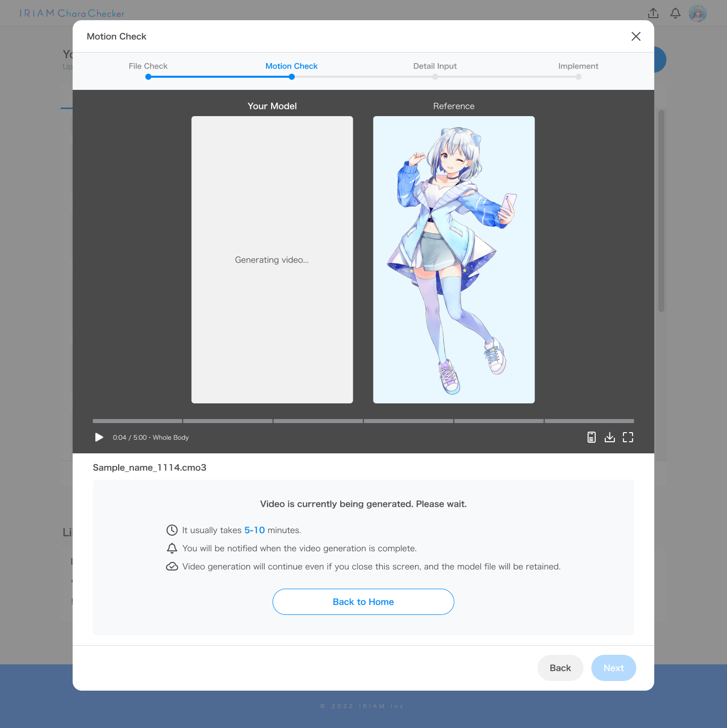Viewport: 727px width, 728px height.
Task: Click the third video timeline segment
Action: coord(318,421)
